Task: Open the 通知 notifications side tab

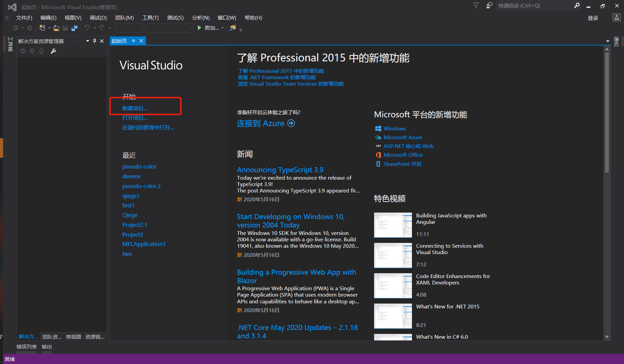Action: pos(616,41)
